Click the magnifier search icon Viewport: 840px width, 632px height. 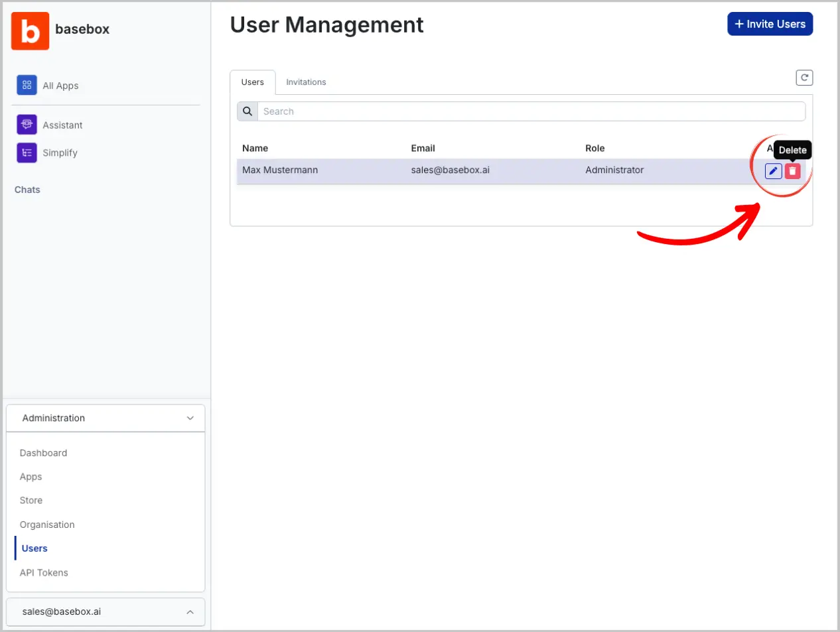coord(247,111)
